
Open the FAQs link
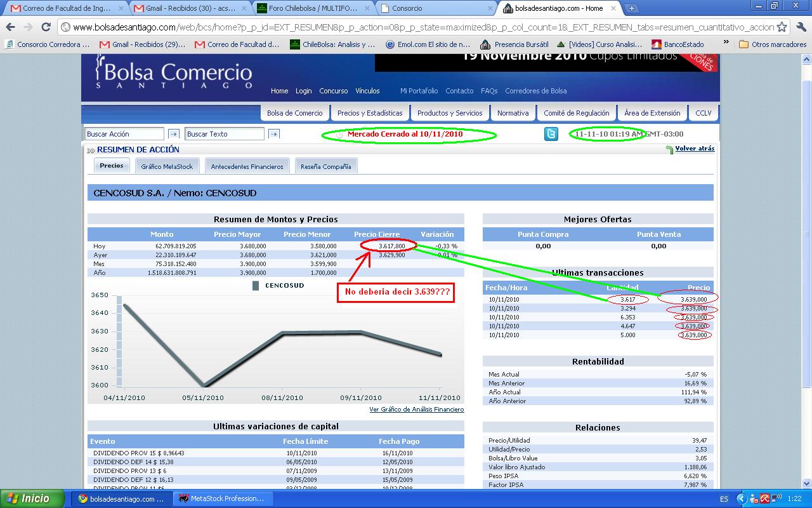pos(489,91)
